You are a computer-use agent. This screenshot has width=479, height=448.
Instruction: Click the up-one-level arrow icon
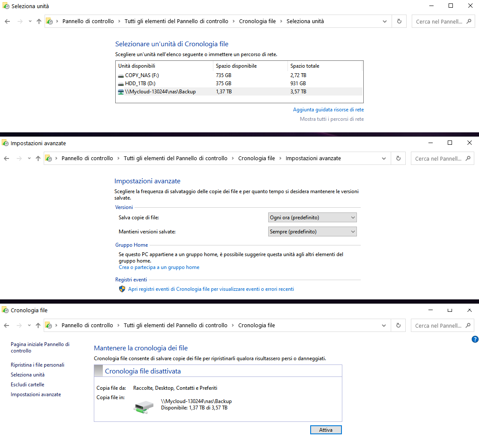(x=39, y=21)
